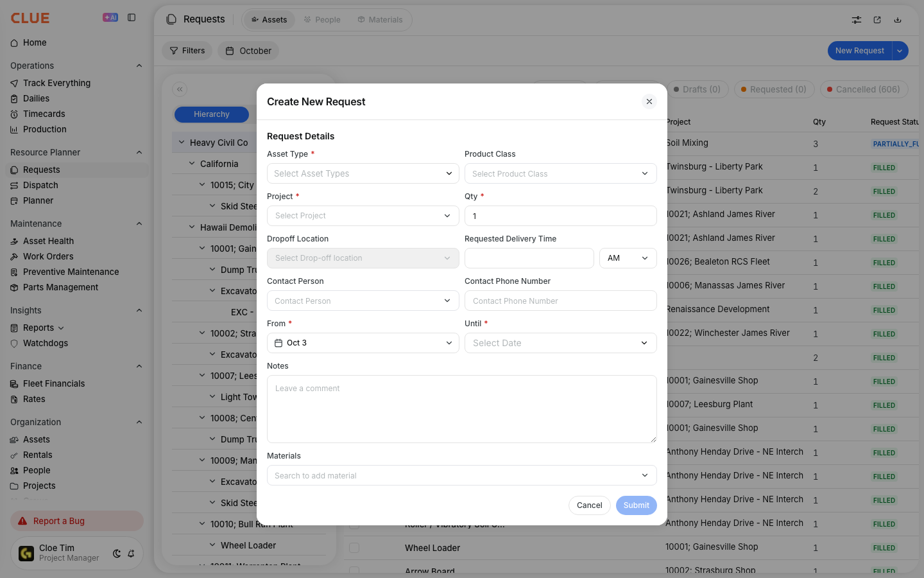Image resolution: width=924 pixels, height=578 pixels.
Task: Open the arrow next to New Request
Action: pyautogui.click(x=900, y=51)
